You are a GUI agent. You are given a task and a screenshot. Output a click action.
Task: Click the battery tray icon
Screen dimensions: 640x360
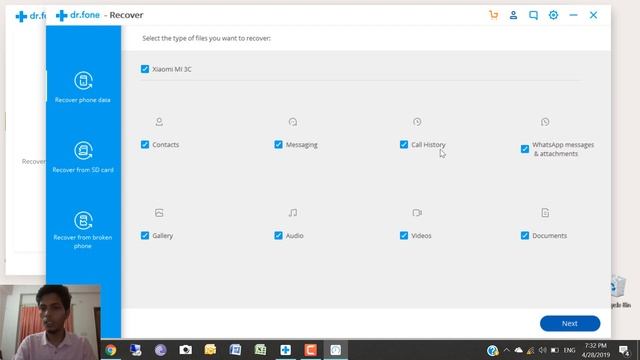click(x=554, y=350)
